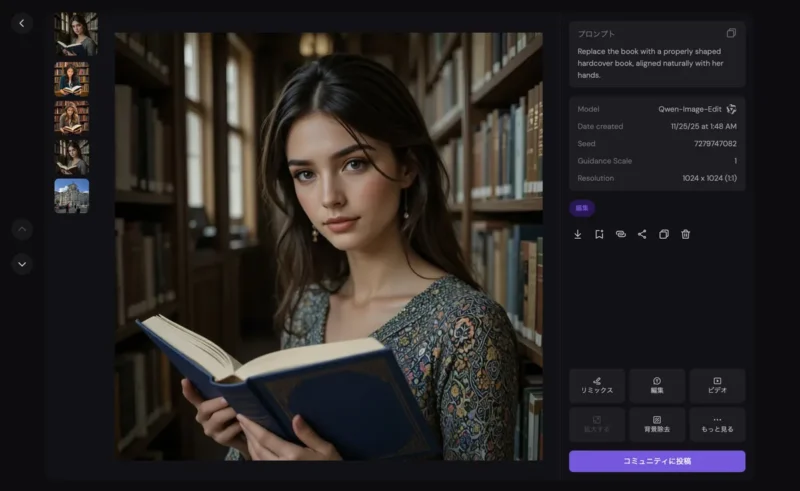Screen dimensions: 800x491
Task: Open the 編集 (Edit) action button
Action: (x=657, y=386)
